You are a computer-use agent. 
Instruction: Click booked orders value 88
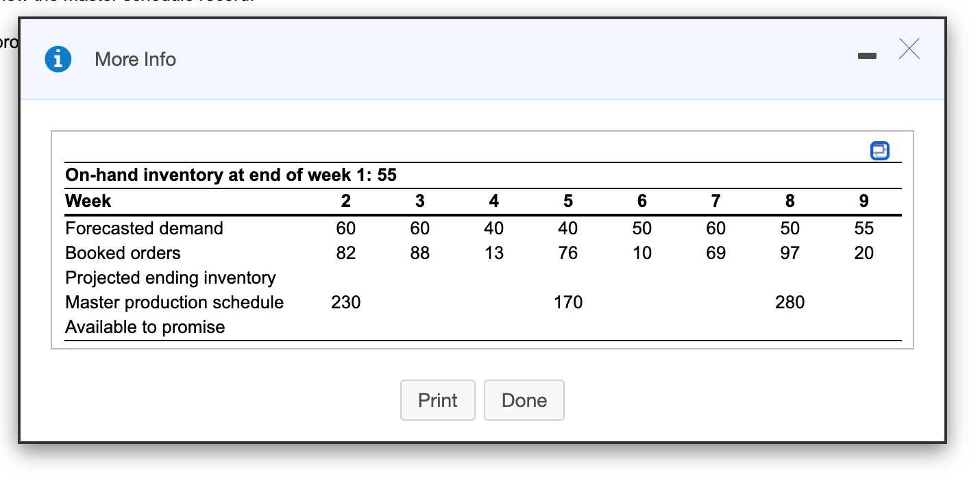(420, 253)
